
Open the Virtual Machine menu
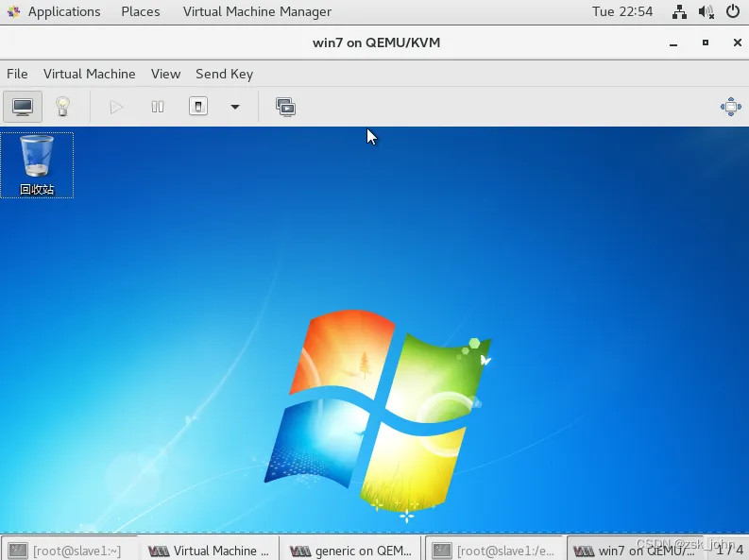[90, 74]
